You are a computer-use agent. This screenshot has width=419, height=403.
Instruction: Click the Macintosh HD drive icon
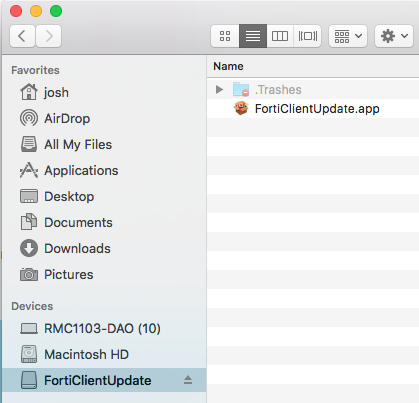click(x=29, y=354)
